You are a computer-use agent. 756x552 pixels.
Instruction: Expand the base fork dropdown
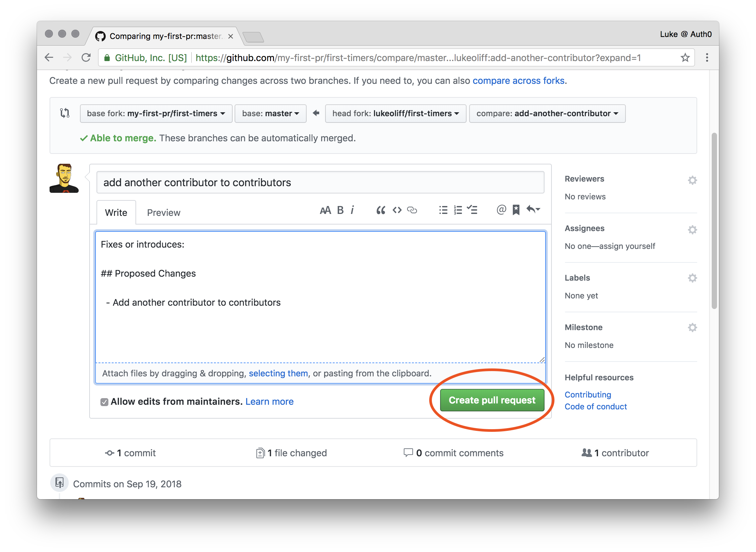[x=156, y=114]
